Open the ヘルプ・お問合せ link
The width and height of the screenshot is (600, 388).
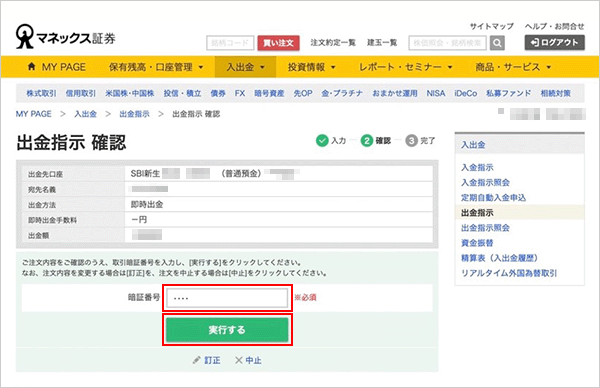pos(554,26)
